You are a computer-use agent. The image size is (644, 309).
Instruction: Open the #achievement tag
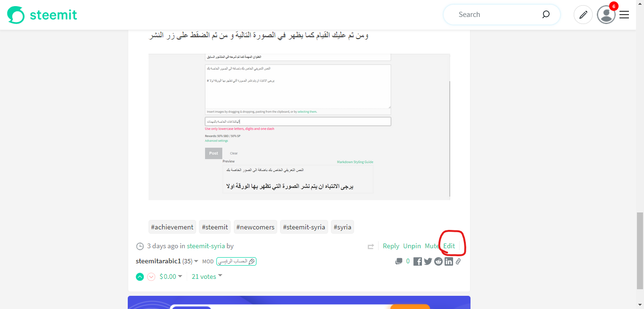(172, 227)
